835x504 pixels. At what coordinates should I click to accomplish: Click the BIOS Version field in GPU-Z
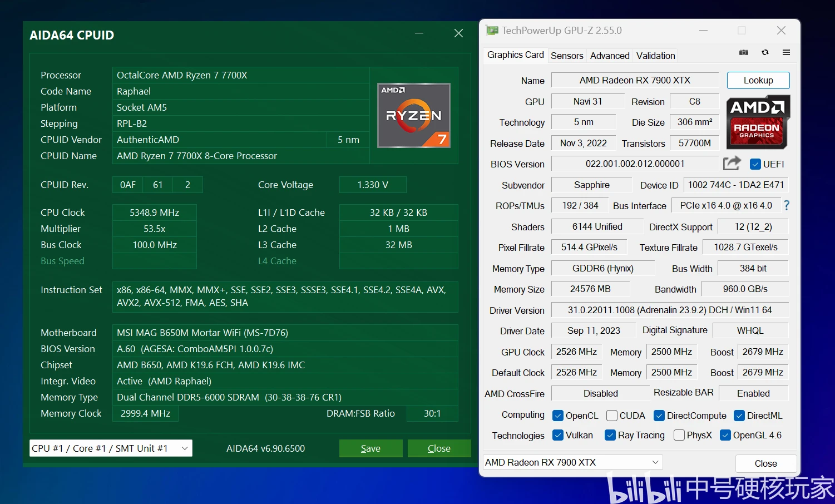click(635, 164)
